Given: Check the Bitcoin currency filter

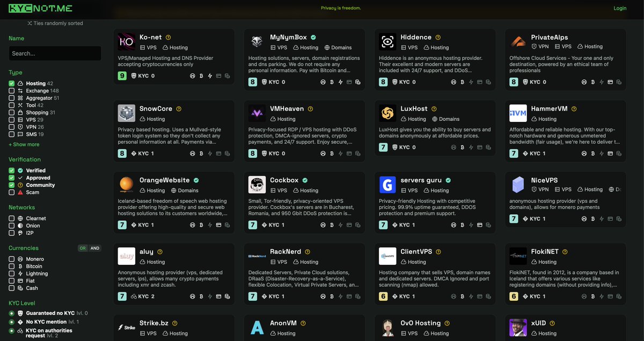Looking at the screenshot, I should pos(11,266).
